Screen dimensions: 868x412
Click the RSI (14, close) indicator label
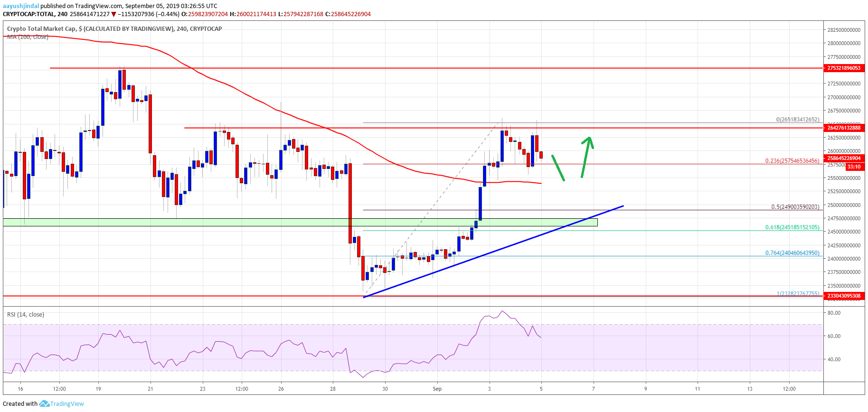26,314
